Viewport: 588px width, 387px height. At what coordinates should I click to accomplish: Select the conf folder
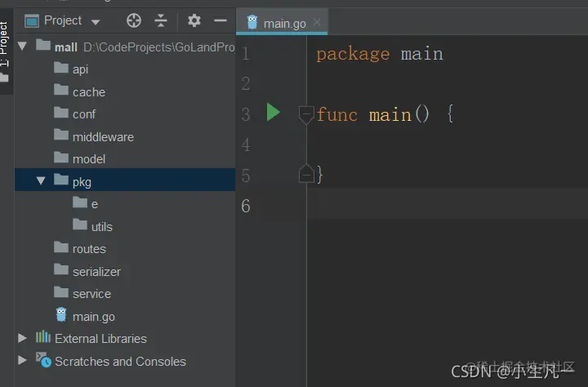point(125,114)
